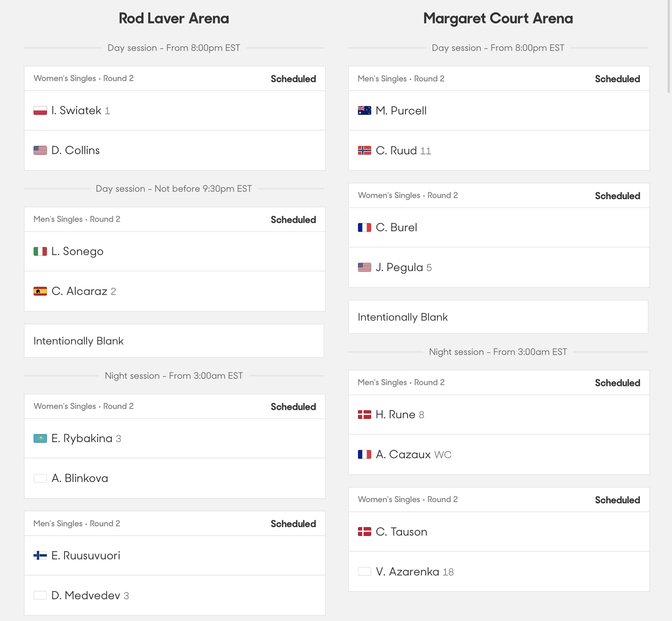Click the Poland flag beside I. Swiatek
The width and height of the screenshot is (672, 621).
coord(40,110)
